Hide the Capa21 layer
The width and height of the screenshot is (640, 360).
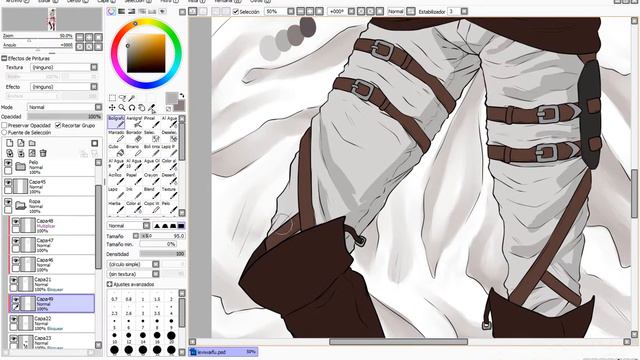pos(13,280)
